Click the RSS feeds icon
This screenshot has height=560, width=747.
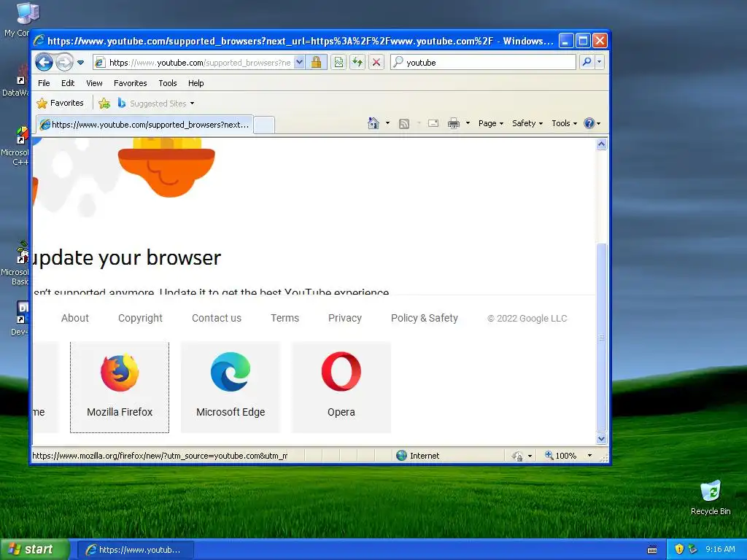pyautogui.click(x=404, y=124)
